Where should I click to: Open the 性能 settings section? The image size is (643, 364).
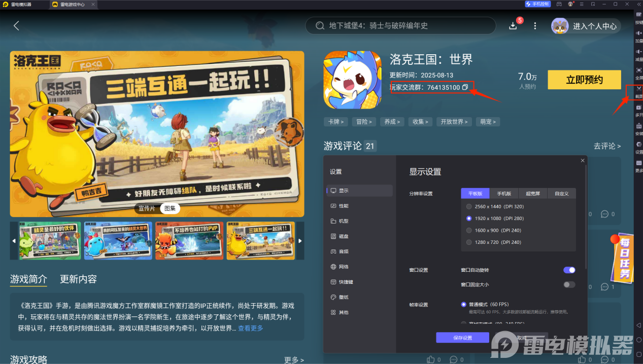pyautogui.click(x=360, y=206)
